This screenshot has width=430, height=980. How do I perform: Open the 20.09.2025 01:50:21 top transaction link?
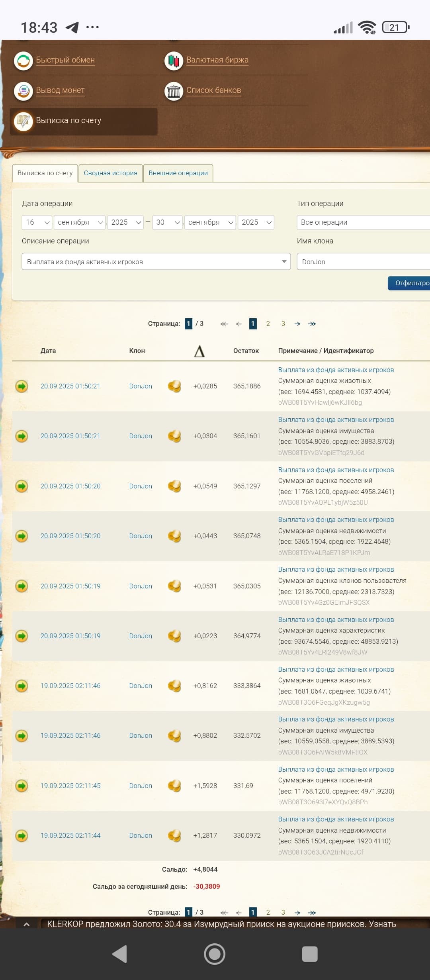(70, 386)
